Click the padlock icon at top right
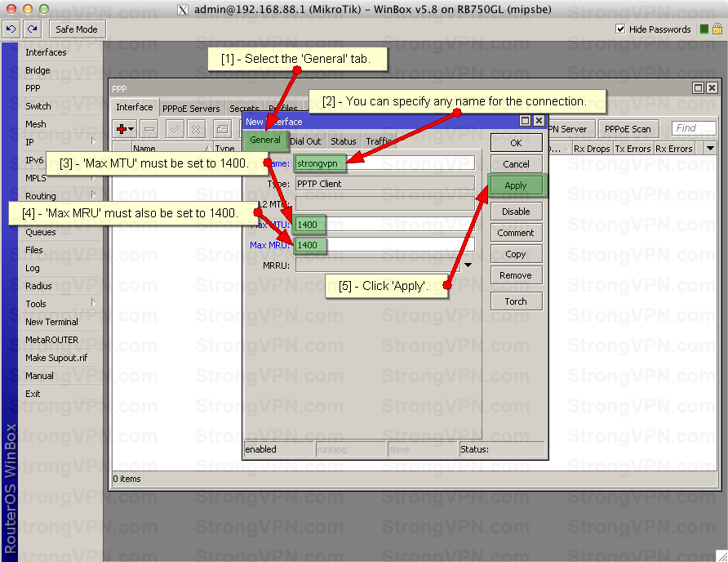The image size is (728, 562). click(x=717, y=29)
